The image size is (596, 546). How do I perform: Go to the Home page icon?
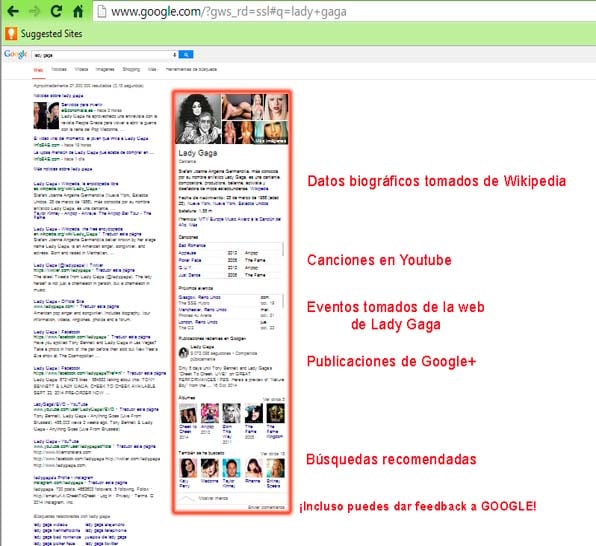pos(78,11)
